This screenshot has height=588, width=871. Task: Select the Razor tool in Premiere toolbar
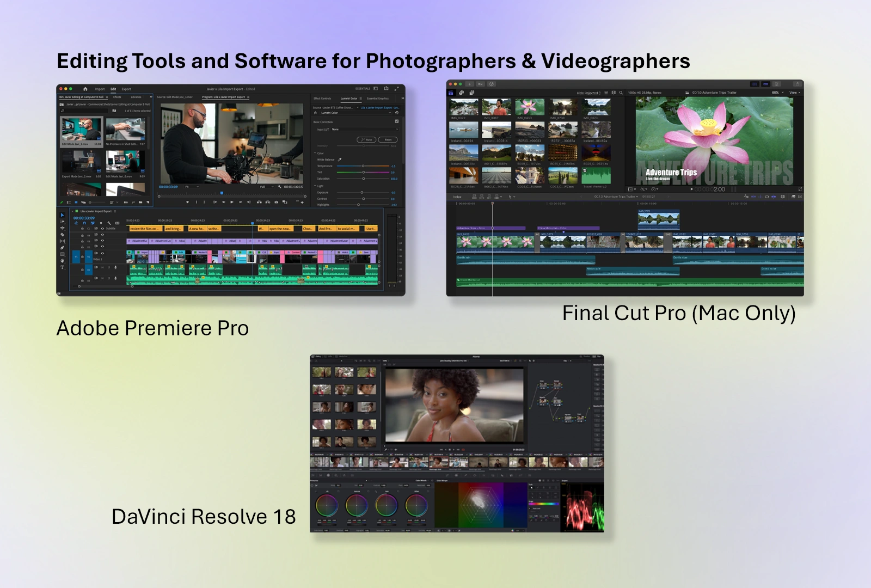(x=62, y=235)
